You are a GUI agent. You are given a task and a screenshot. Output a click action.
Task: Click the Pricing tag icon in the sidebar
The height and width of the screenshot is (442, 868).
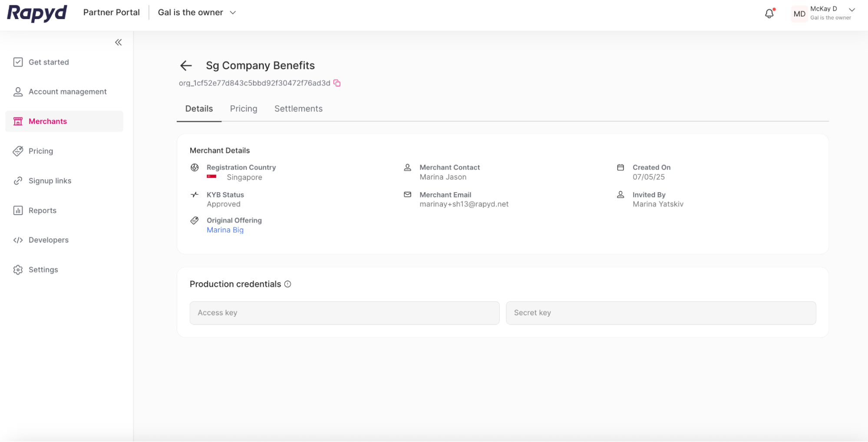click(x=18, y=151)
